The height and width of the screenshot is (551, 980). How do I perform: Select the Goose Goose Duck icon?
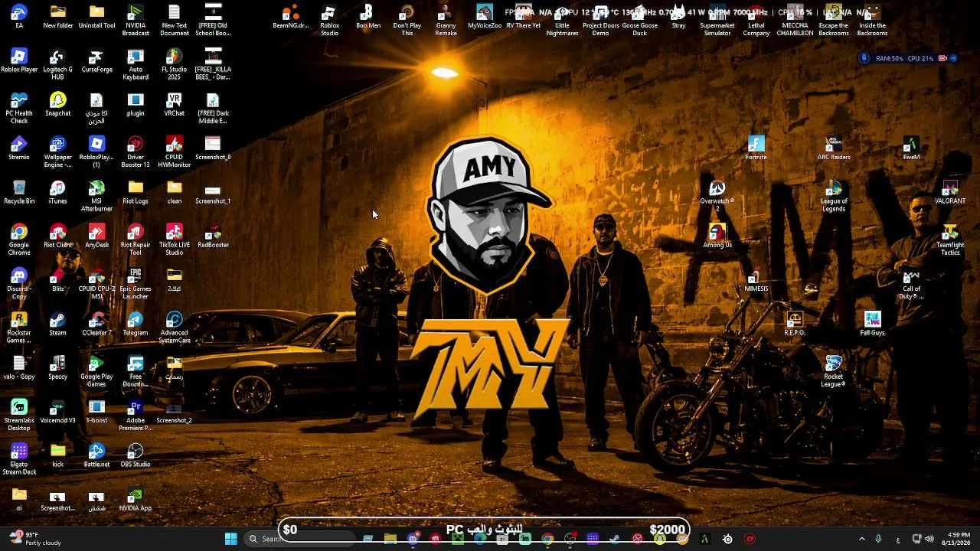click(x=639, y=21)
